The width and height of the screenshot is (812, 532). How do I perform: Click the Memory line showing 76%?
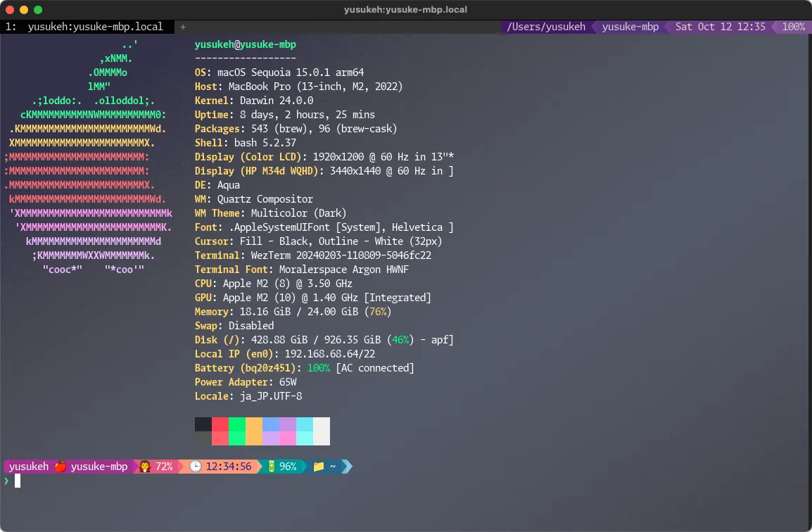[x=293, y=311]
